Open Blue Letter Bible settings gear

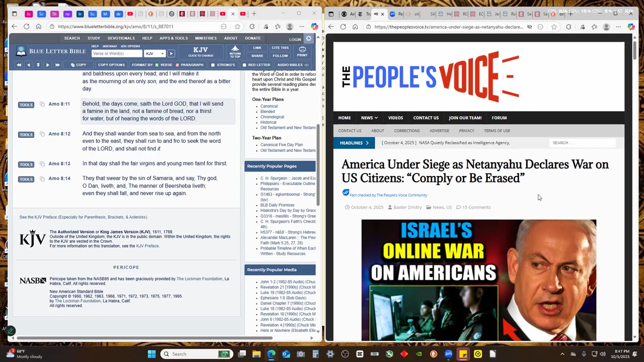coord(309,38)
